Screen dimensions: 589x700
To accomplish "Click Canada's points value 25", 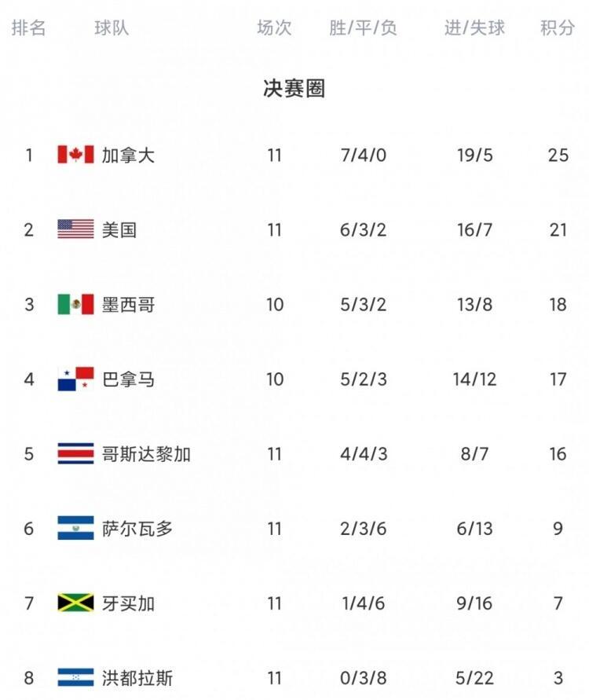I will point(558,156).
